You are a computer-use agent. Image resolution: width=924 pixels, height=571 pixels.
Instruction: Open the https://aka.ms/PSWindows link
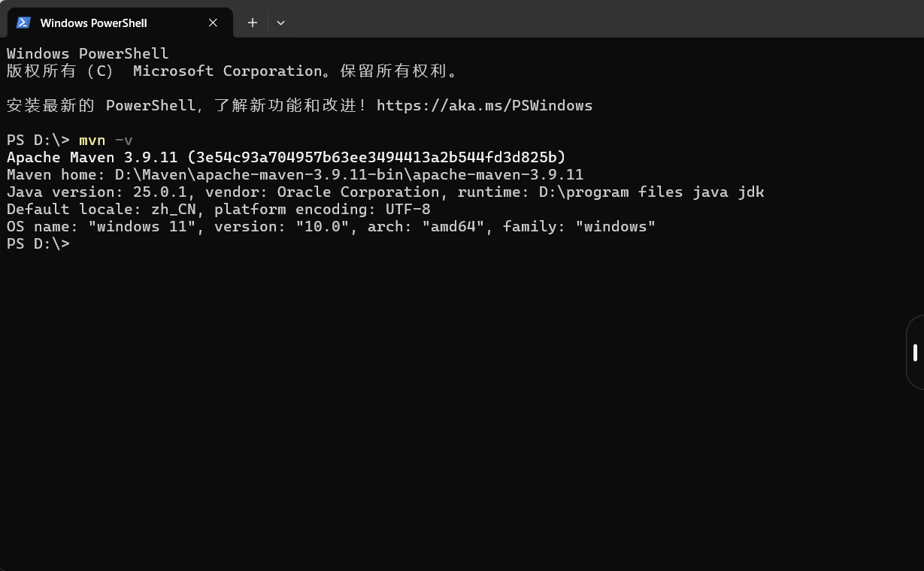click(485, 105)
